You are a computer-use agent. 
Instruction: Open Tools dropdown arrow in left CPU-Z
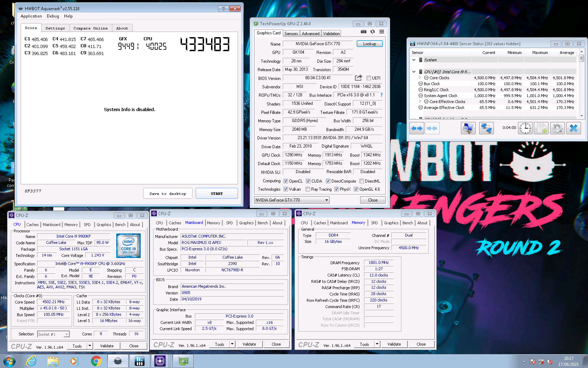tap(90, 346)
